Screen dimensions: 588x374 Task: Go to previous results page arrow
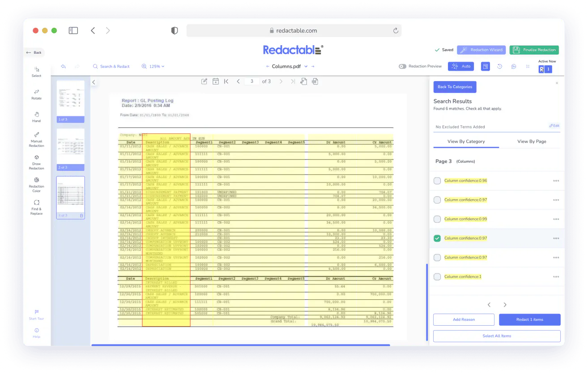[489, 305]
